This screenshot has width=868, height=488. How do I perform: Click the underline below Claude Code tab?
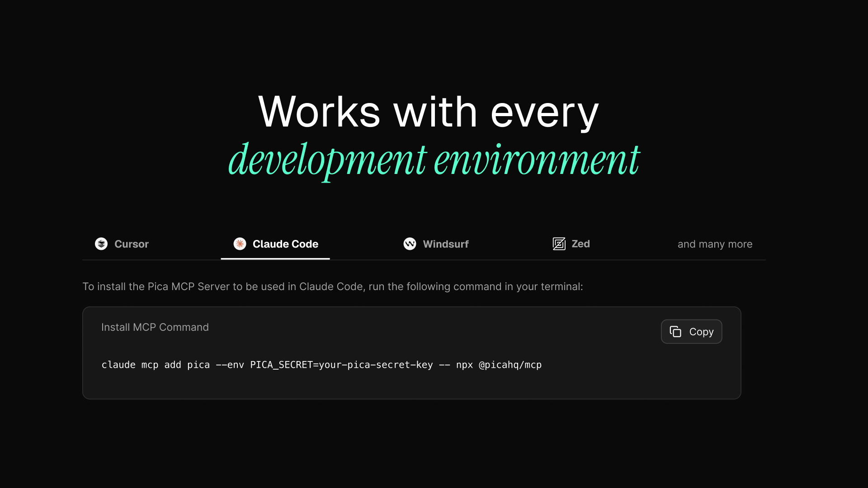pos(275,258)
